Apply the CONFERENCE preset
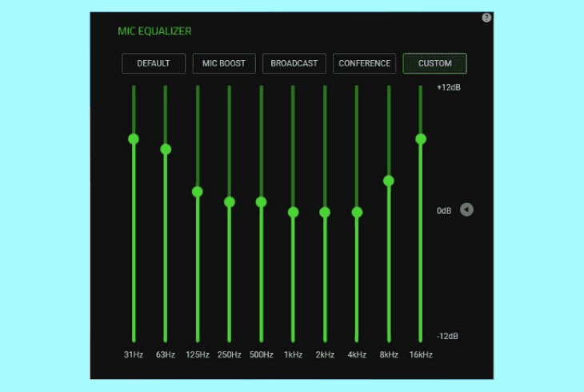This screenshot has height=392, width=584. click(x=364, y=63)
